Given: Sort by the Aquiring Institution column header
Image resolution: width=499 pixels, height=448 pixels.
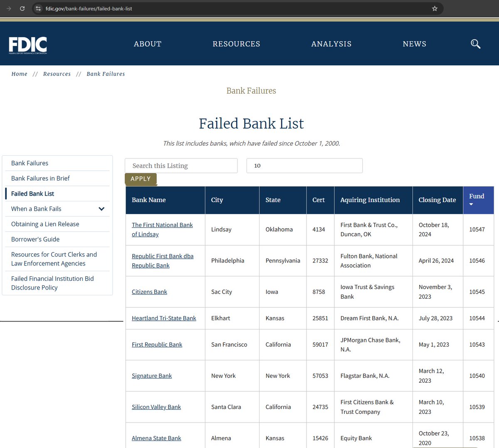Looking at the screenshot, I should pyautogui.click(x=373, y=200).
